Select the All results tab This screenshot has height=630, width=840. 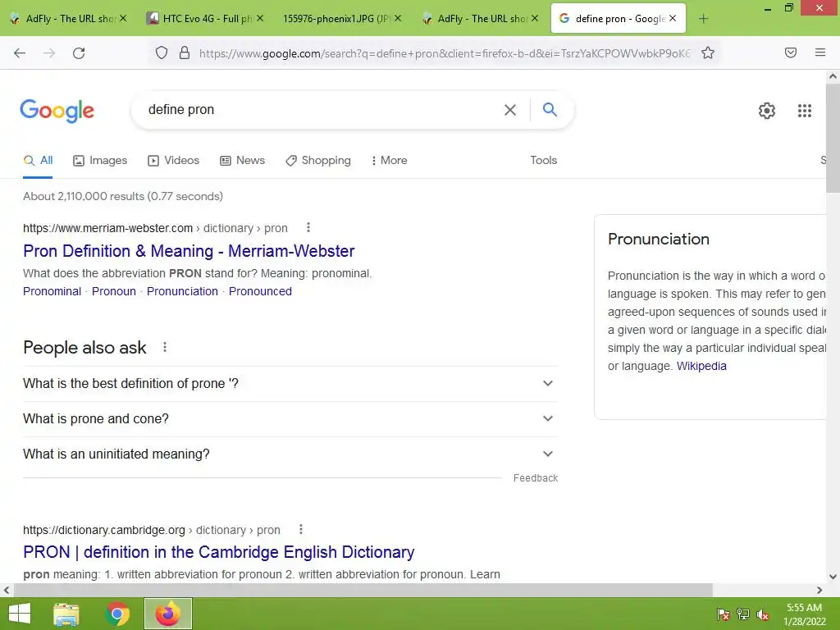(x=38, y=160)
